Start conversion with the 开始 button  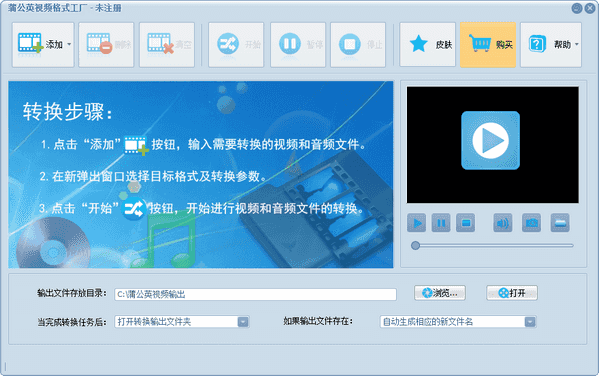[x=236, y=45]
